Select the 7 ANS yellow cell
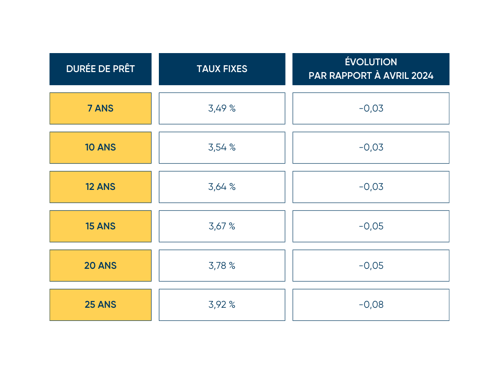The height and width of the screenshot is (374, 499). (x=100, y=108)
